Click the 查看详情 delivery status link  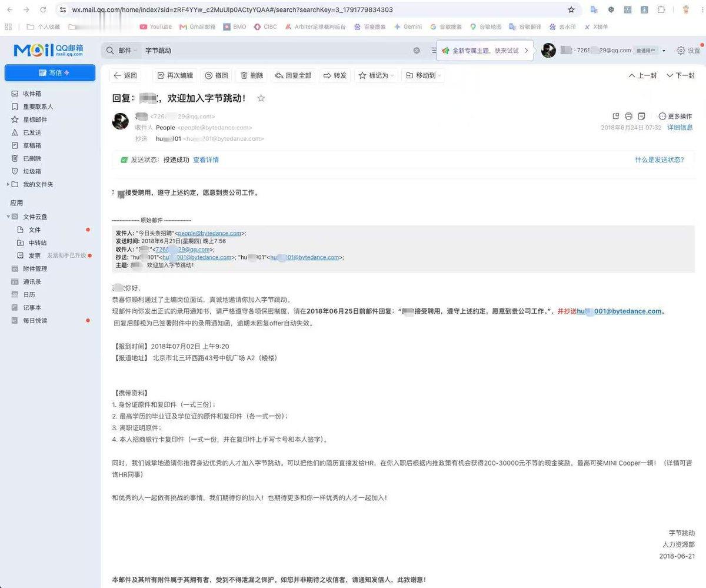coord(206,160)
